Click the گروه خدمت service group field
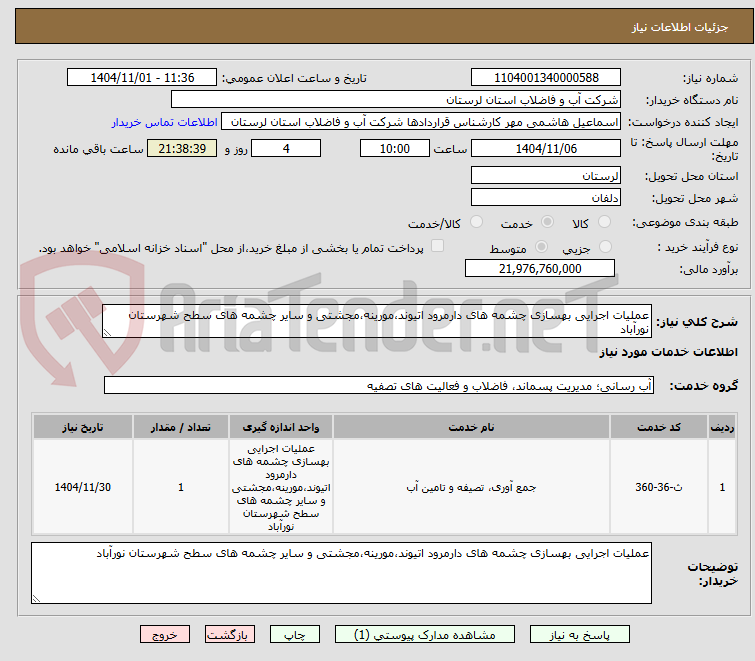 click(x=379, y=386)
